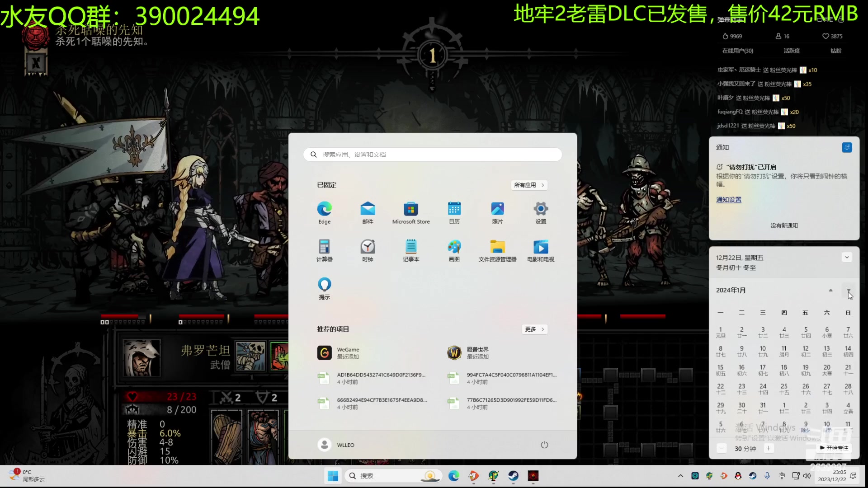Viewport: 868px width, 488px height.
Task: Click the microphone tray icon
Action: click(x=767, y=476)
